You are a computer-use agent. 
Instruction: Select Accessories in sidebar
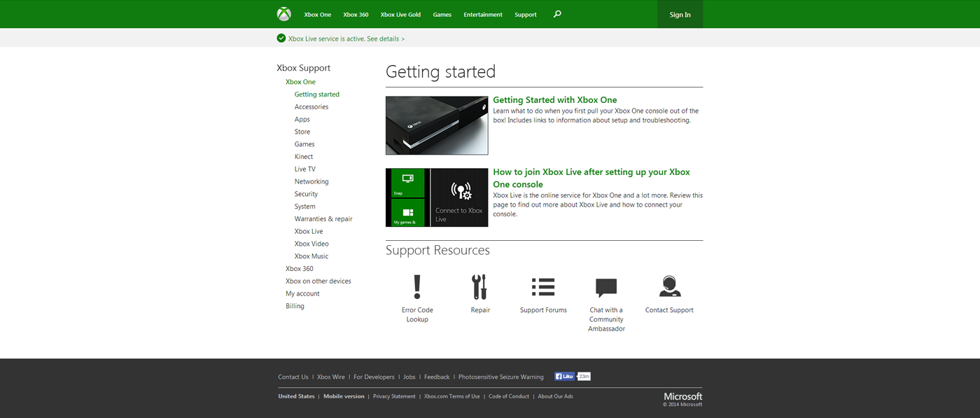pyautogui.click(x=311, y=107)
